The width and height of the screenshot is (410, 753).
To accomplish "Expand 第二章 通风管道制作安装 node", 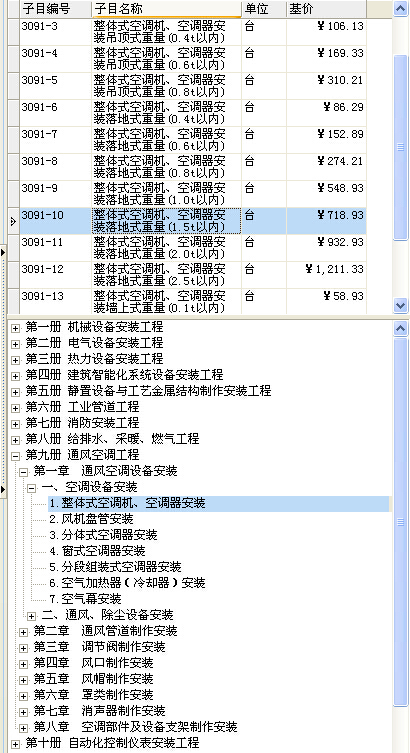I will click(24, 632).
